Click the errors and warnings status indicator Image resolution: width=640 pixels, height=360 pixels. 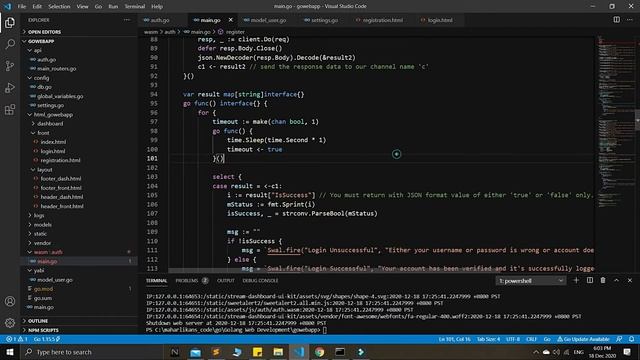pos(16,339)
